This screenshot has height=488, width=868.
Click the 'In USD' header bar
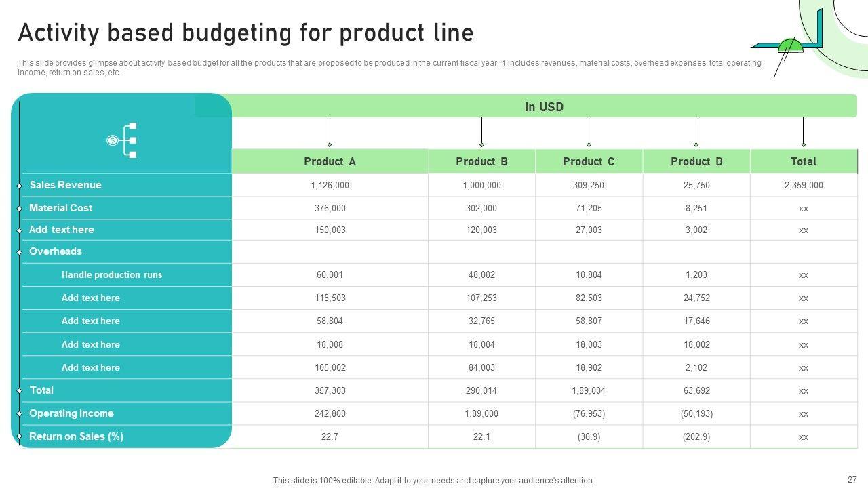click(x=544, y=106)
